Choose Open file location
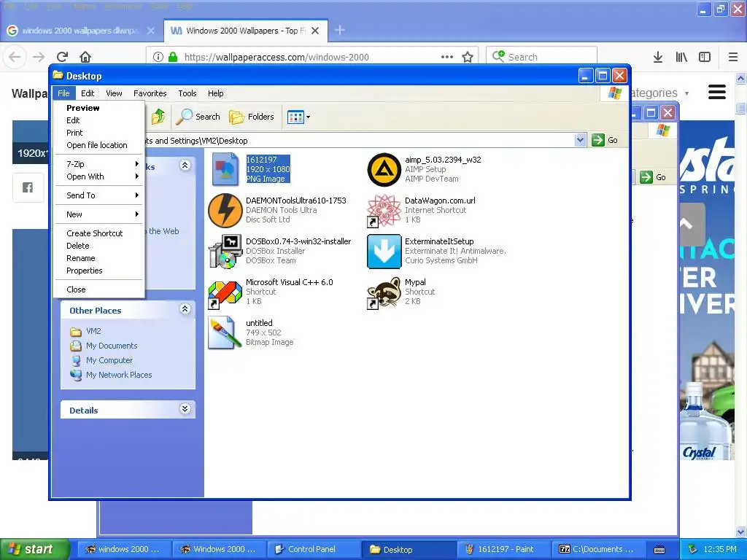The height and width of the screenshot is (560, 747). point(99,145)
